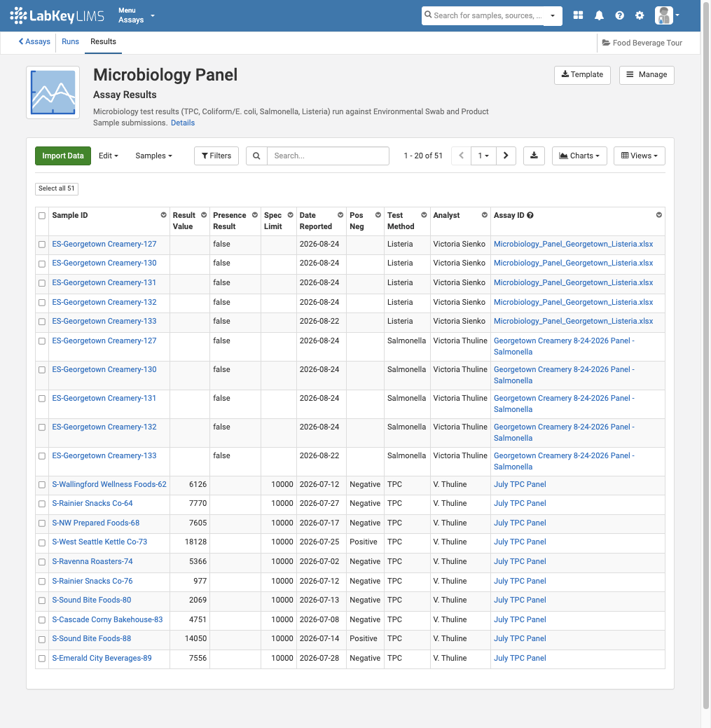This screenshot has height=728, width=711.
Task: Open the Details link
Action: coord(183,123)
